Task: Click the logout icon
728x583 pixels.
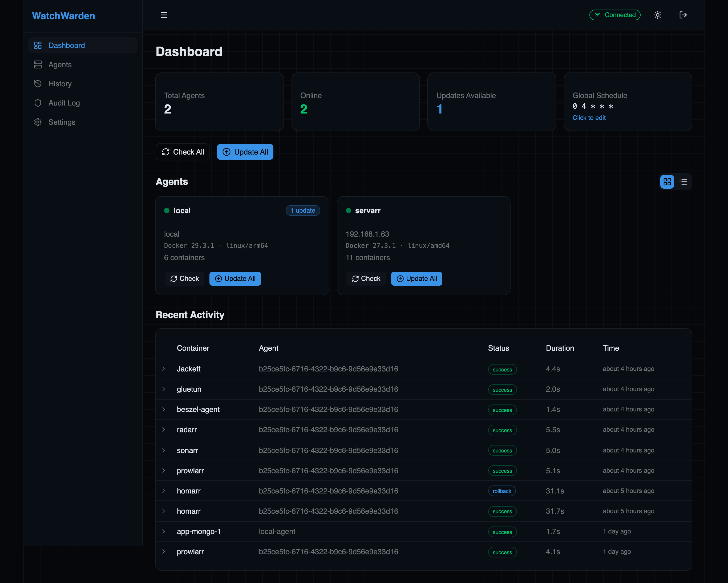Action: [x=683, y=15]
